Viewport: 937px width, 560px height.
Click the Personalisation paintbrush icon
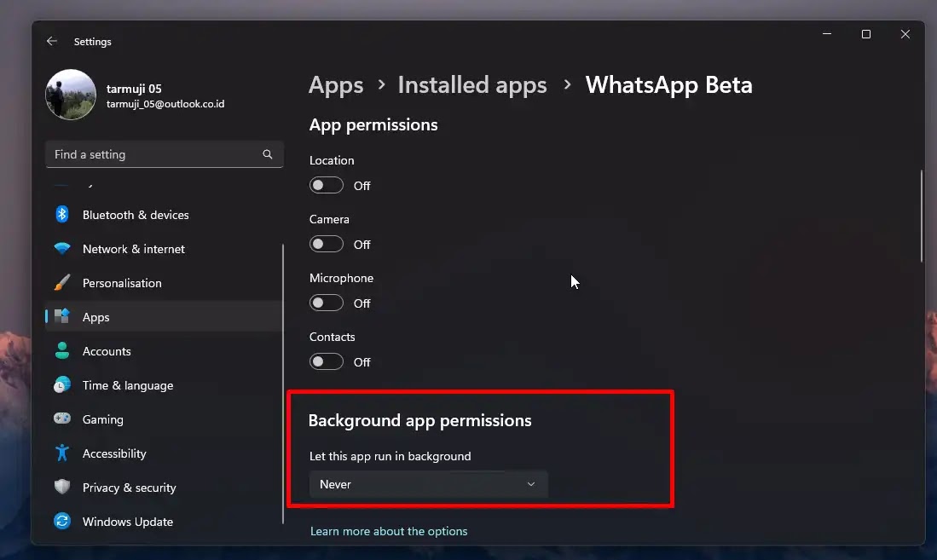pyautogui.click(x=62, y=283)
